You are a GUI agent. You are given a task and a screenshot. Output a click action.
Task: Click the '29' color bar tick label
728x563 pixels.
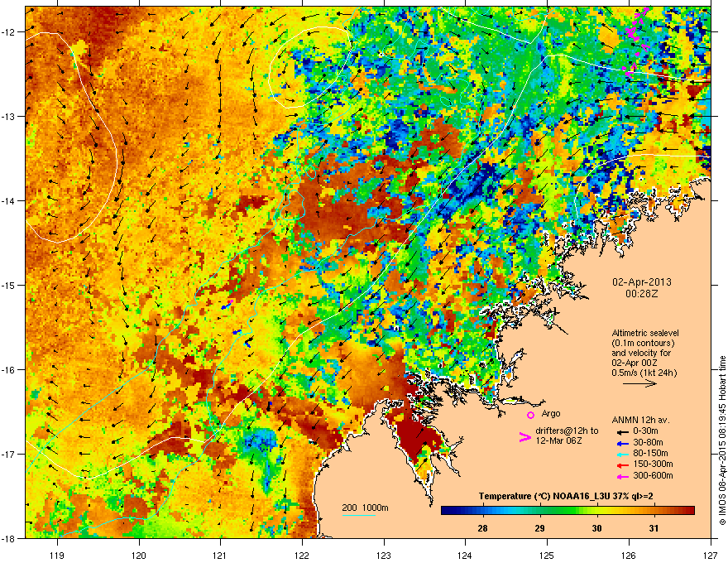pyautogui.click(x=539, y=528)
